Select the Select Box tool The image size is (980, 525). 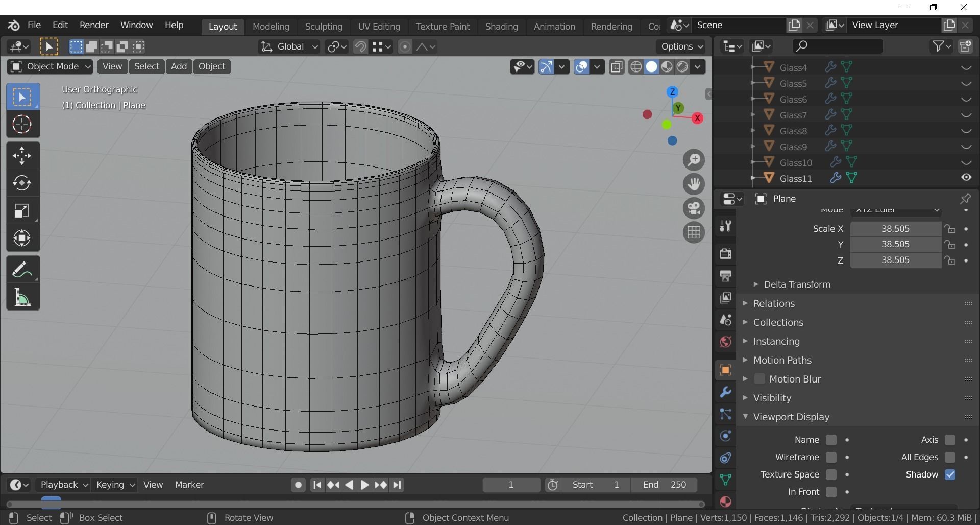click(22, 97)
